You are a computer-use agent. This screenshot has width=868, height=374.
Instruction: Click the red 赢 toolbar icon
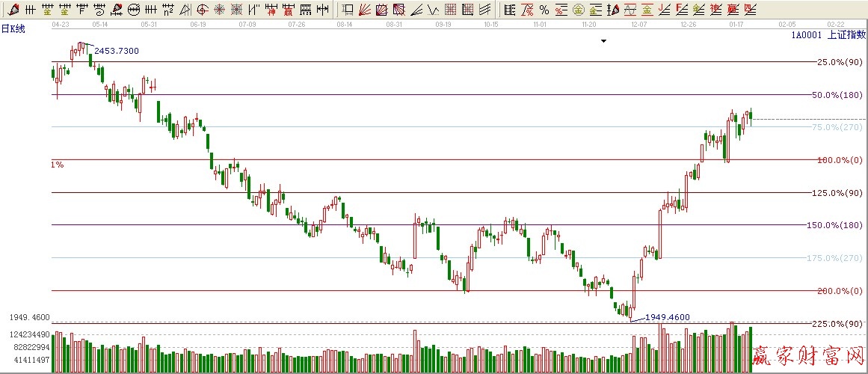pos(288,10)
